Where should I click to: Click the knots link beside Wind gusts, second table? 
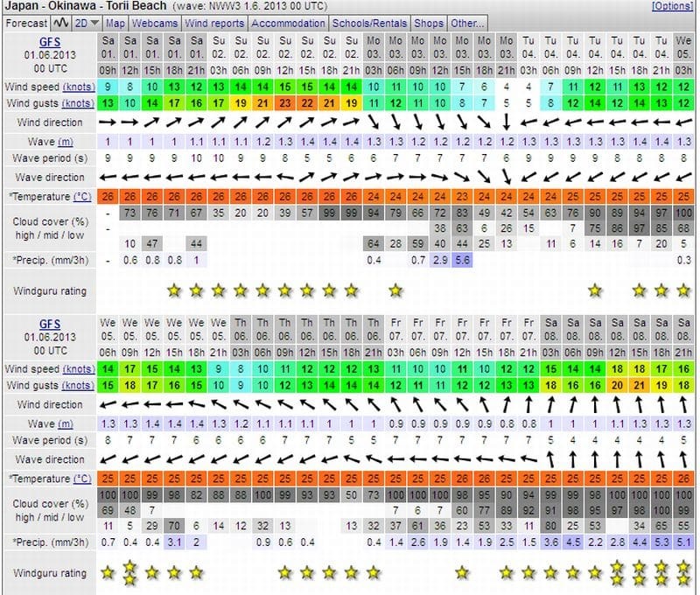[x=78, y=385]
